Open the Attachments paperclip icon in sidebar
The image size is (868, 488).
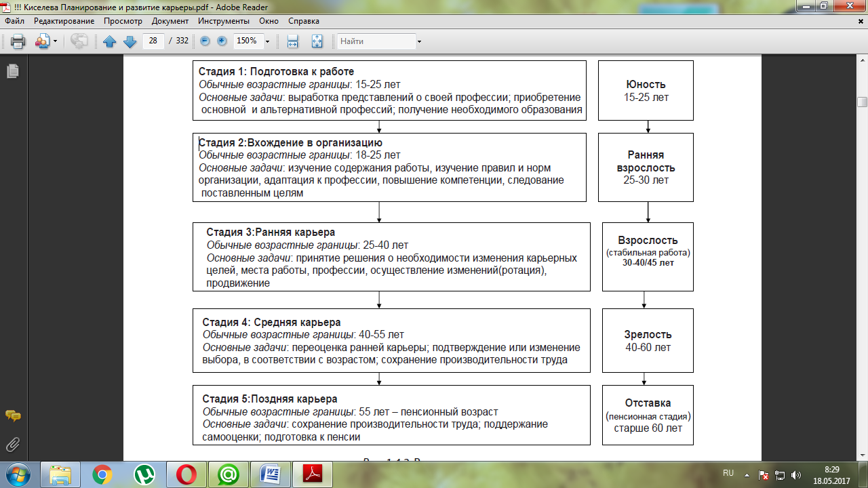click(12, 445)
